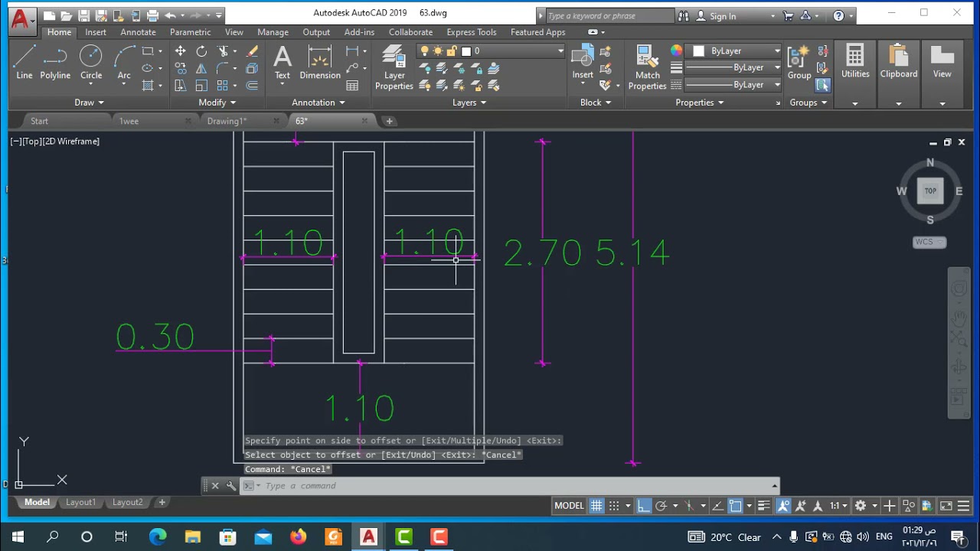Click the status bar customization menu button

[x=963, y=506]
